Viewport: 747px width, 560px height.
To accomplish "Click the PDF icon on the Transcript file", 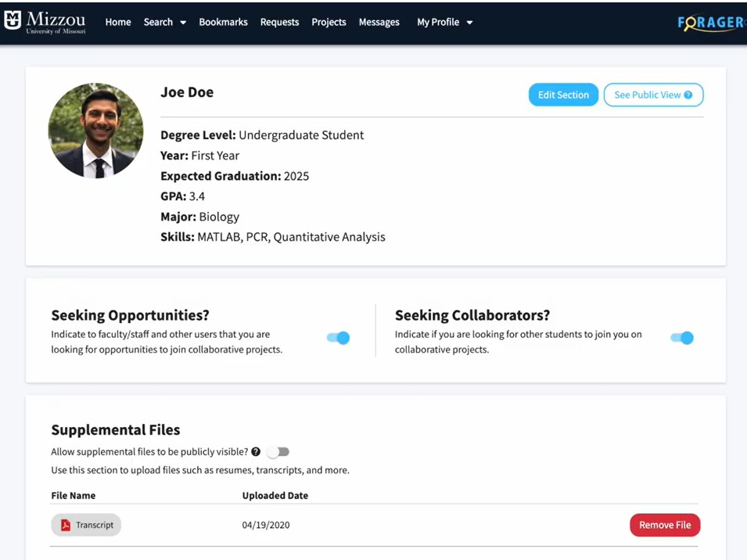I will click(x=66, y=525).
